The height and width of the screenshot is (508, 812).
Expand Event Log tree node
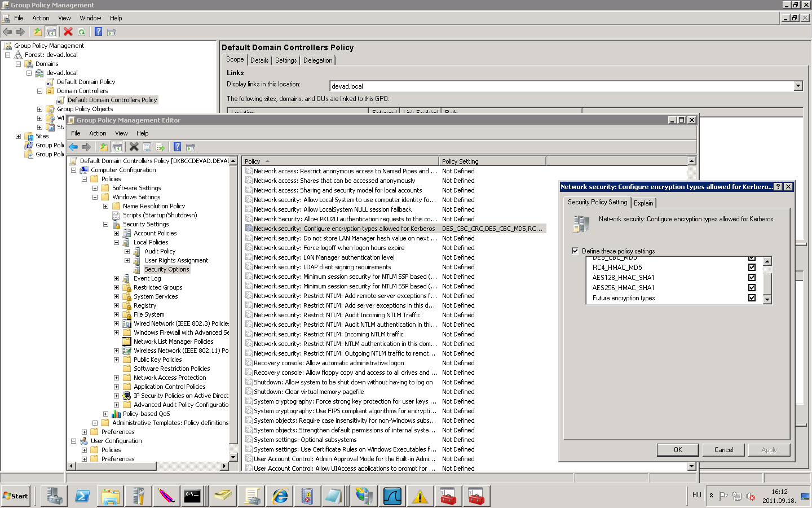(116, 278)
